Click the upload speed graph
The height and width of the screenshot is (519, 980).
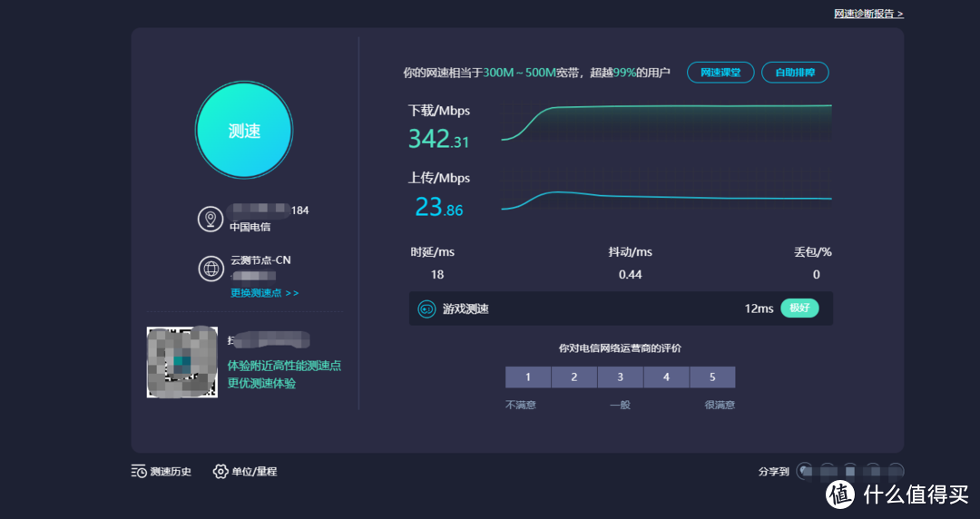[x=666, y=191]
